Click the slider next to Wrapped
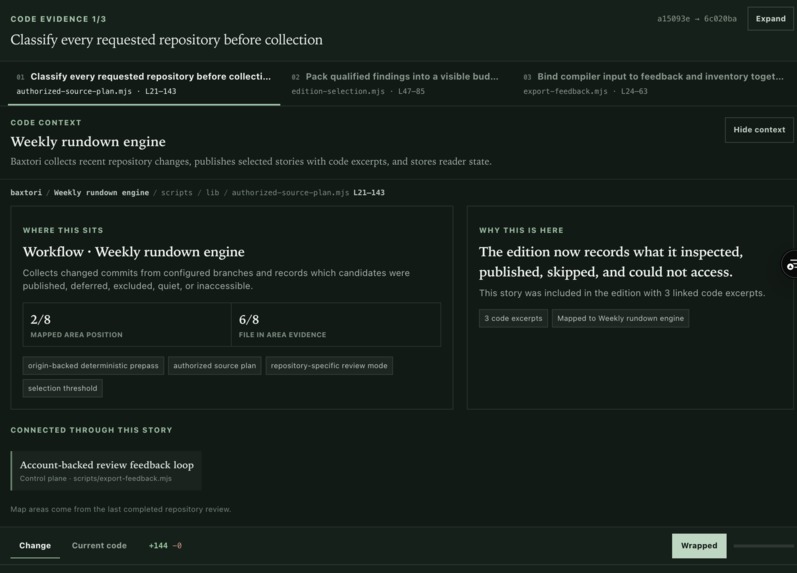 (763, 546)
